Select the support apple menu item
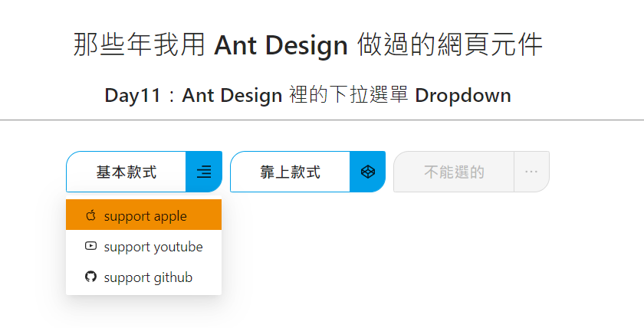Image resolution: width=644 pixels, height=328 pixels. coord(144,215)
